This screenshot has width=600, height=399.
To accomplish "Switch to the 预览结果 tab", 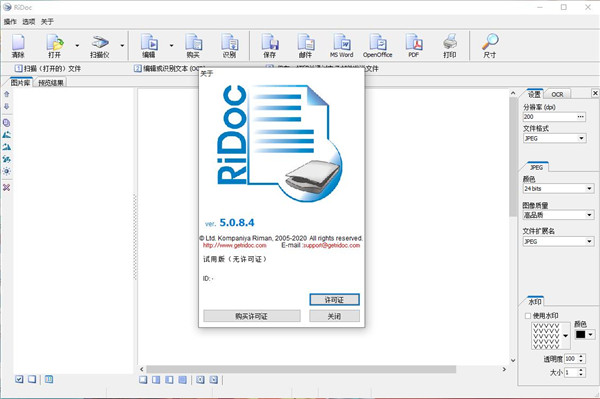I will [x=51, y=83].
